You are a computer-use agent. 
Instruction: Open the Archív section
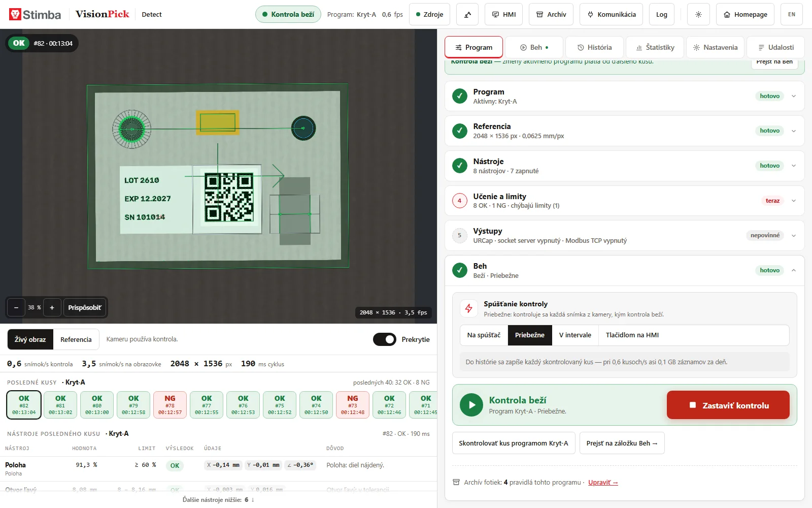[x=551, y=14]
